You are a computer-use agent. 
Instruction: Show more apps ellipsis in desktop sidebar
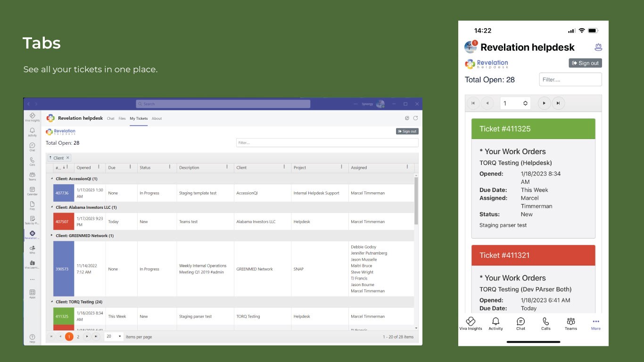(32, 280)
